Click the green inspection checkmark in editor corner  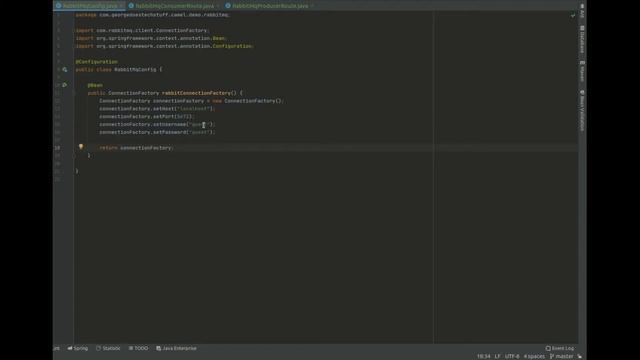click(573, 15)
